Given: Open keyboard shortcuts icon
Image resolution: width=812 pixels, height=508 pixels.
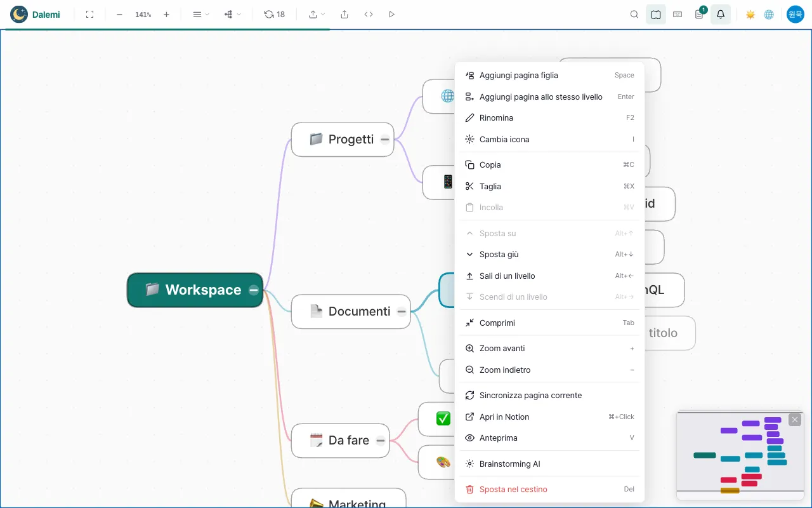Looking at the screenshot, I should click(x=678, y=14).
